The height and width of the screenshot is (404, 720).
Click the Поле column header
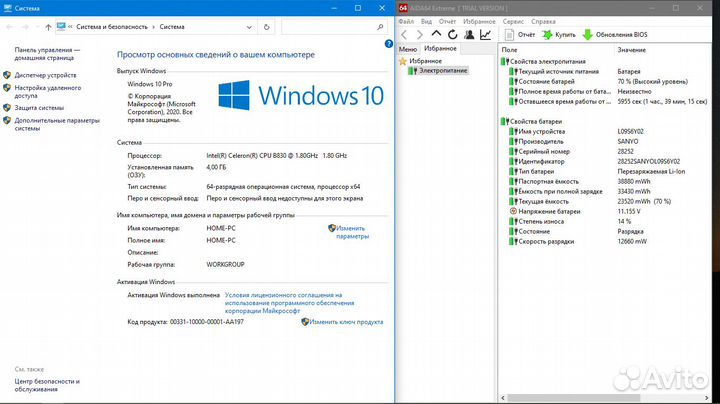point(510,49)
